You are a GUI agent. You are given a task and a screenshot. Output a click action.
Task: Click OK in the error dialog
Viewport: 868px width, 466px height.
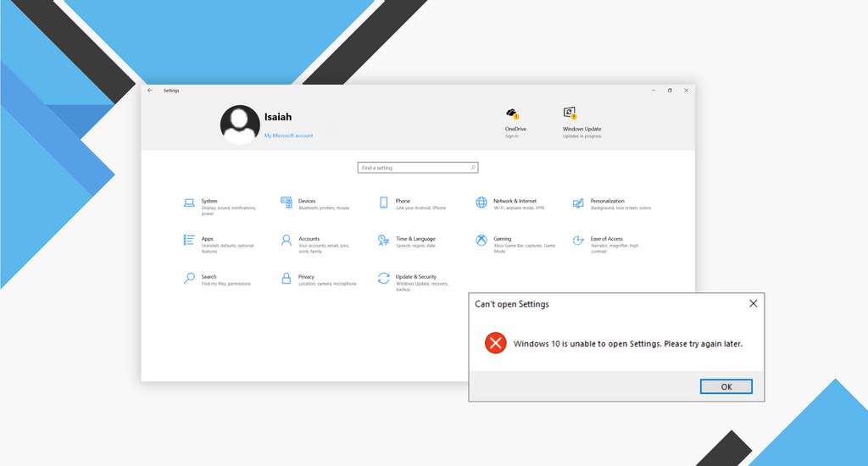coord(726,386)
